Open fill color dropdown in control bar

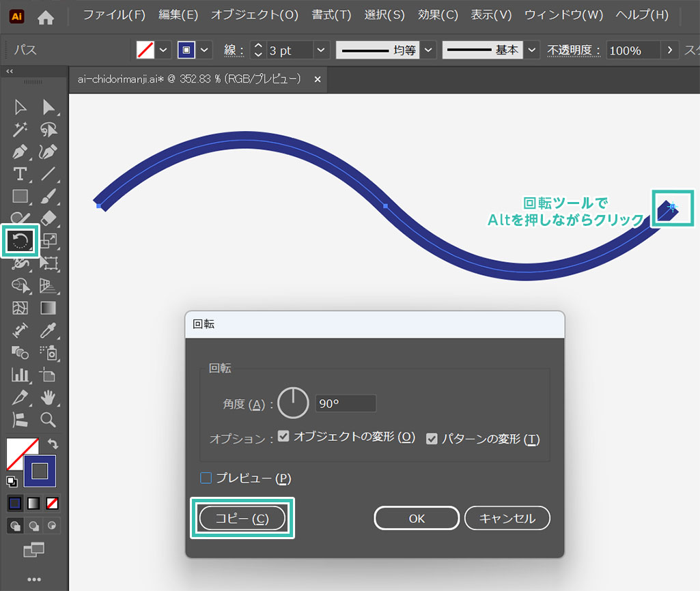coord(163,50)
